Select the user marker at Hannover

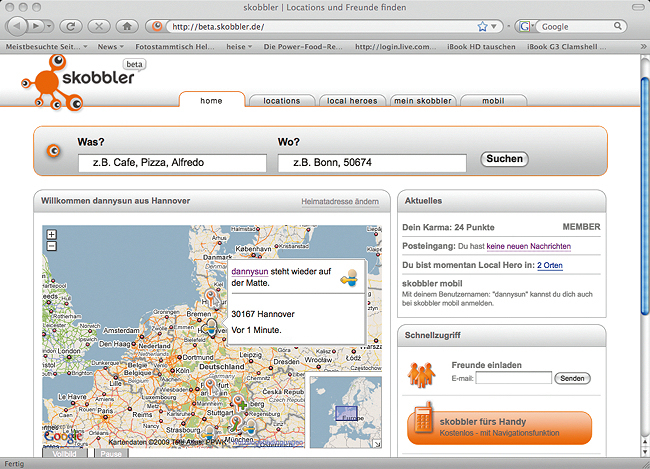click(211, 327)
